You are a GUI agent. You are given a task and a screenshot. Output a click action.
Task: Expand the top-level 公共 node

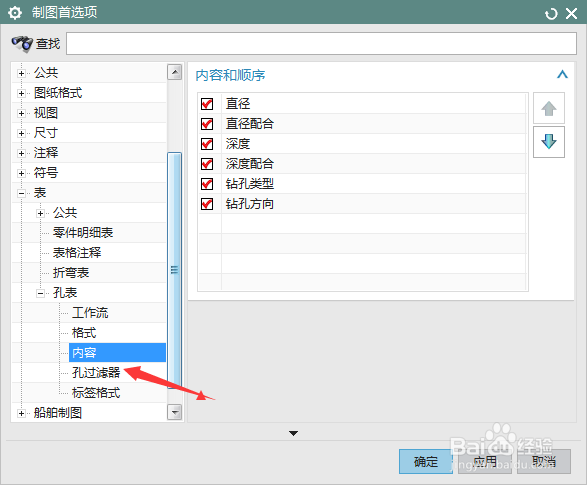(21, 73)
